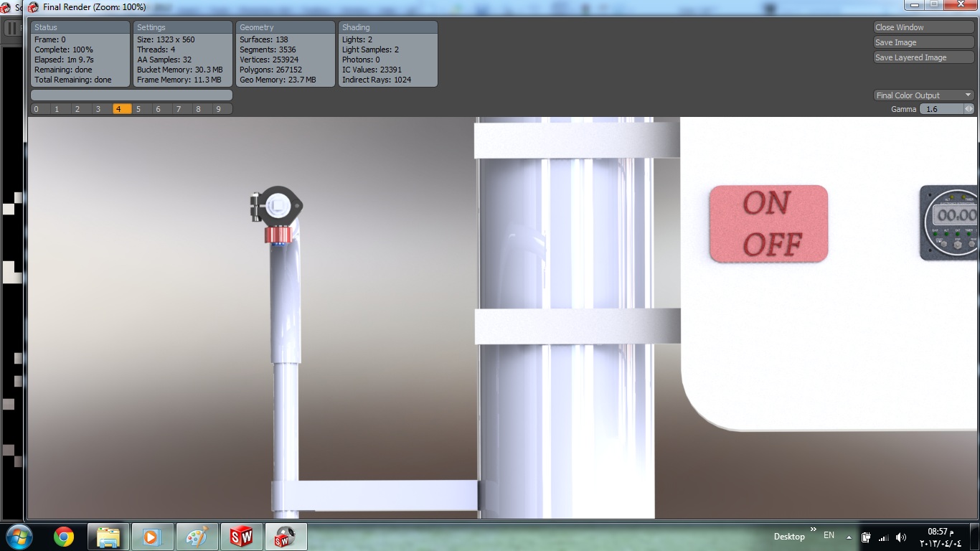Click the Gamma stepper arrows
Image resolution: width=980 pixels, height=551 pixels.
pyautogui.click(x=969, y=109)
